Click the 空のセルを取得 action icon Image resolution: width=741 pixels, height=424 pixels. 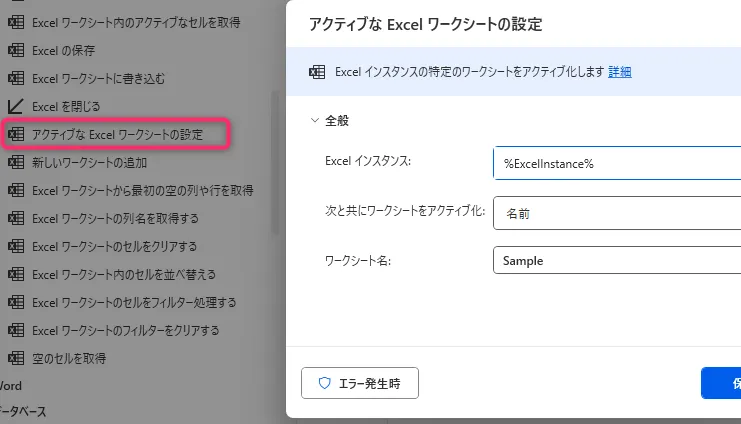click(15, 358)
